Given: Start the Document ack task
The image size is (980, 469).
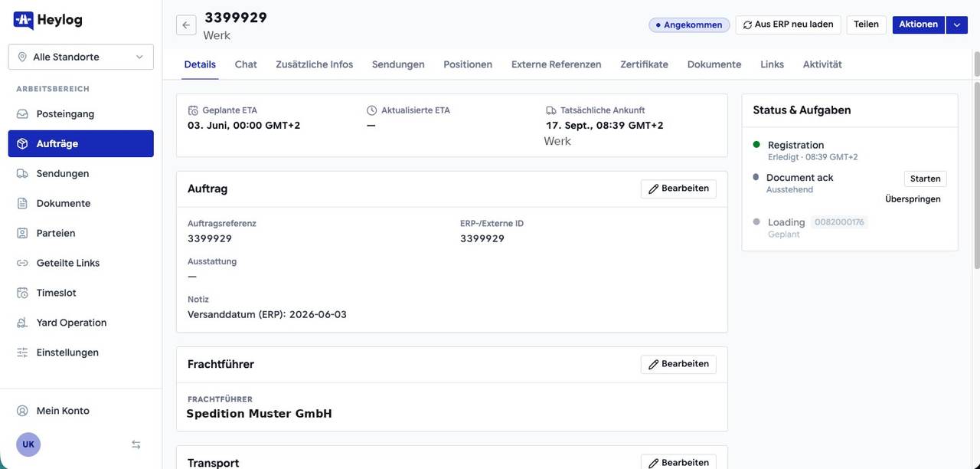Looking at the screenshot, I should point(926,179).
